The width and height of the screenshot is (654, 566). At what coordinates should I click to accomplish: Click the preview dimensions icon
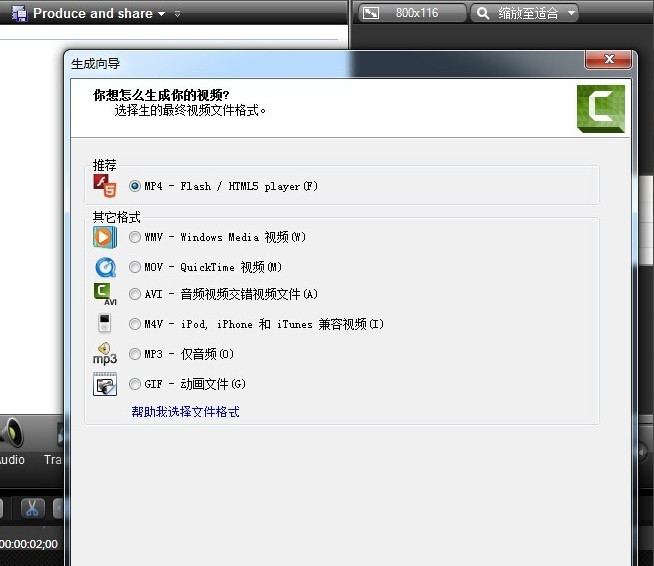tap(370, 13)
